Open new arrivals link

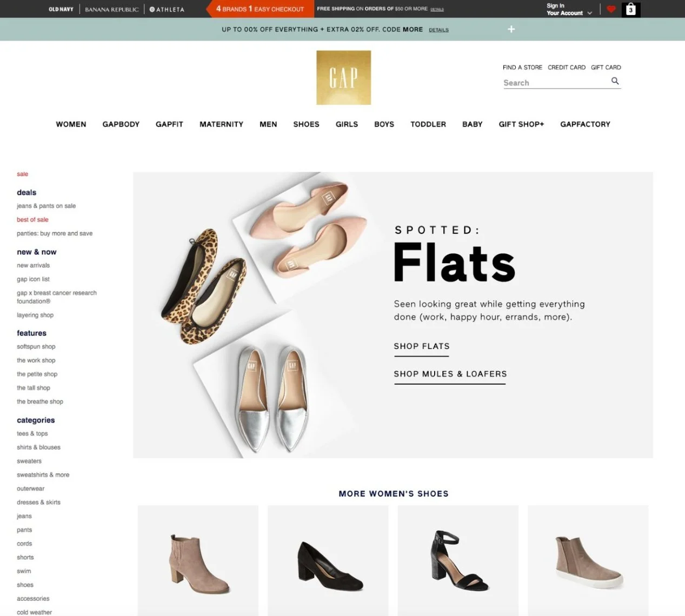coord(33,265)
